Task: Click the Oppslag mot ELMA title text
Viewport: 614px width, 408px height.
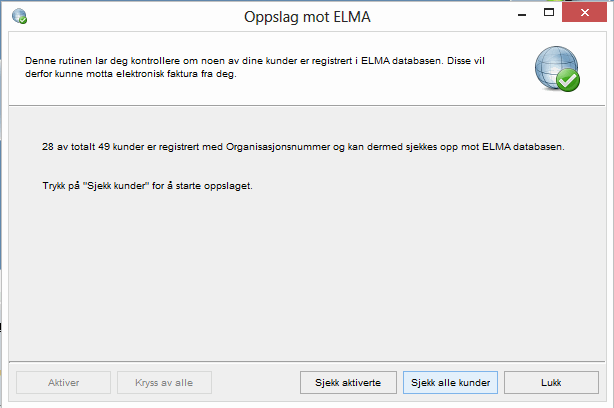Action: point(306,17)
